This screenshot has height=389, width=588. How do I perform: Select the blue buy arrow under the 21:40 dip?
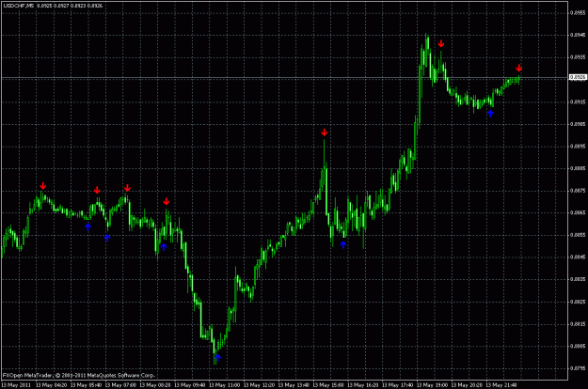(x=490, y=113)
